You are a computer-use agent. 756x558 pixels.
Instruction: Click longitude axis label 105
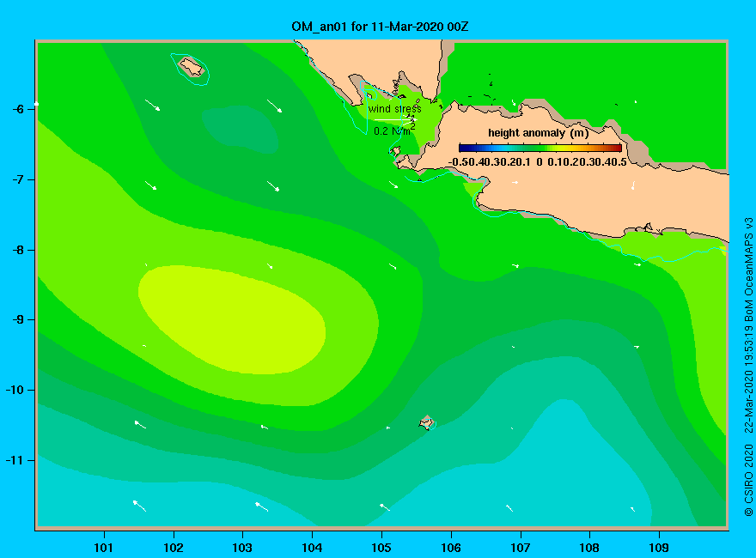coord(381,548)
